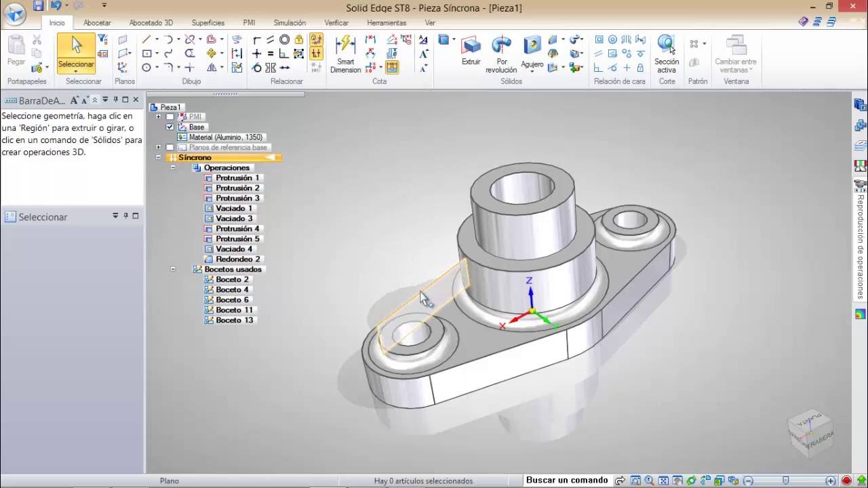Toggle highlighted dimension option in Cota

pyautogui.click(x=392, y=68)
